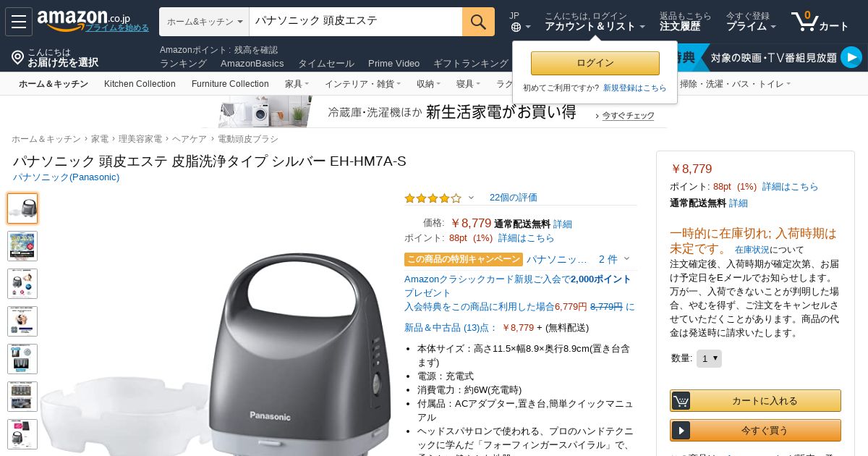This screenshot has height=456, width=868.
Task: Click the star rating icons
Action: pyautogui.click(x=433, y=198)
